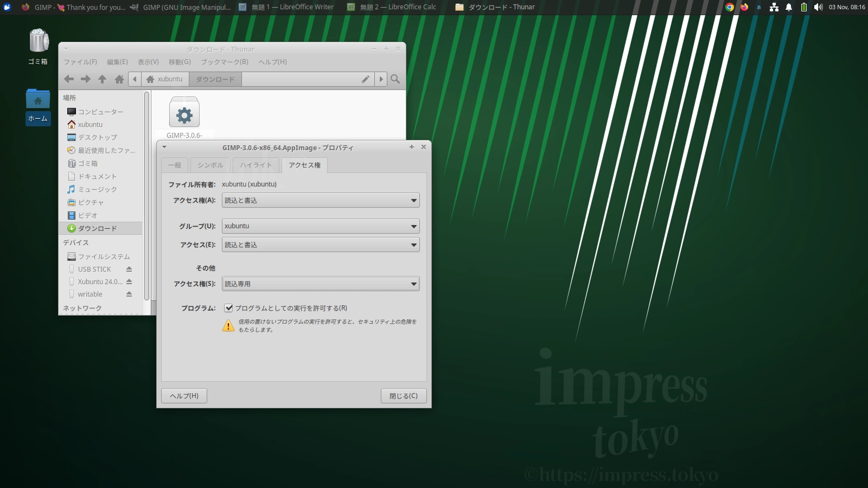Select ドキュメント in Thunar sidebar
The image size is (868, 488).
(x=100, y=177)
